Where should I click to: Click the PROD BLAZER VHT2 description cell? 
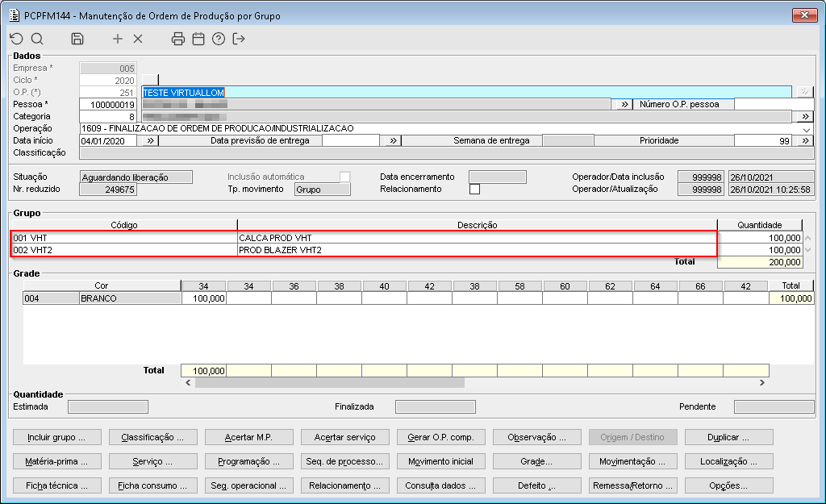pyautogui.click(x=478, y=250)
